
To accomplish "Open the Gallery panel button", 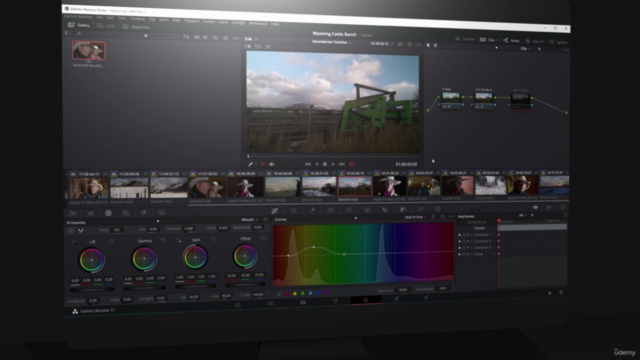I will click(x=79, y=25).
